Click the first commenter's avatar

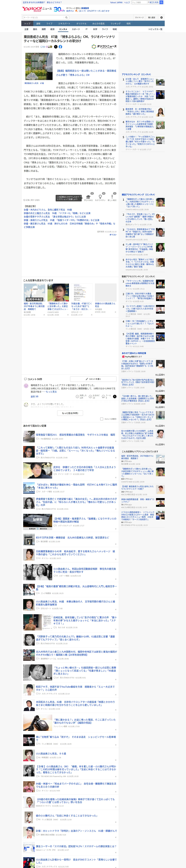click(26, 386)
